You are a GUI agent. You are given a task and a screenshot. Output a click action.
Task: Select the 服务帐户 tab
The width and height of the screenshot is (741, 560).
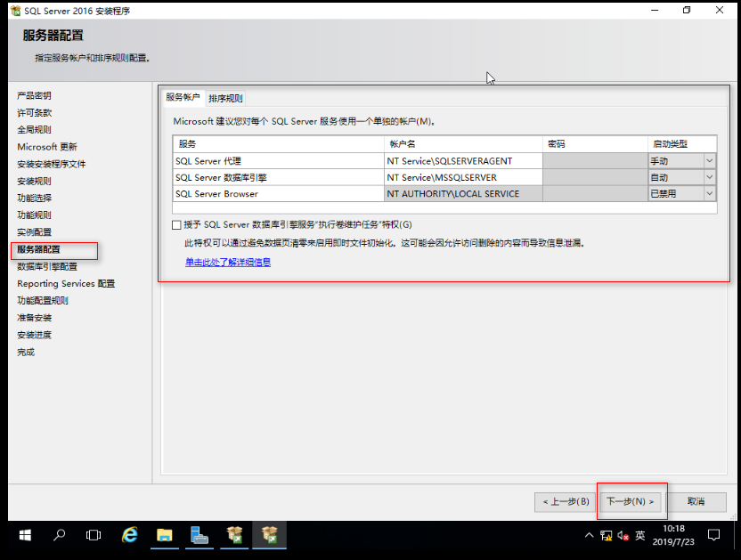(x=183, y=97)
